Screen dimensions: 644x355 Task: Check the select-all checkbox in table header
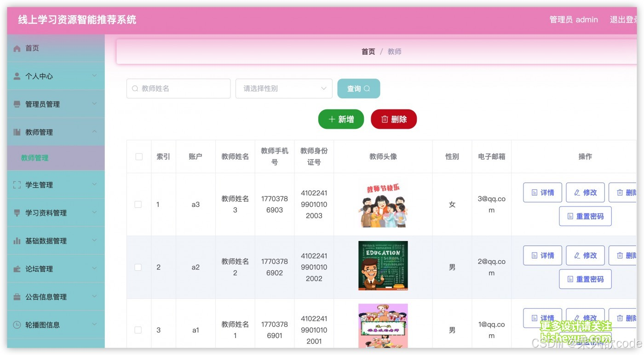[x=138, y=156]
